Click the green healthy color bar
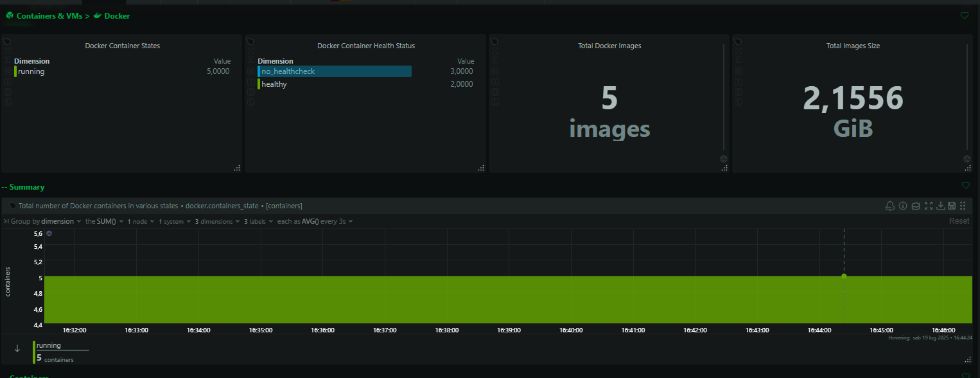Screen dimensions: 980x378 (259, 84)
